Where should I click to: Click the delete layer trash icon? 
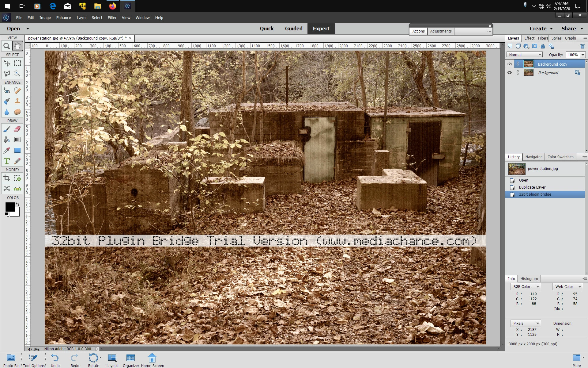[x=582, y=46]
